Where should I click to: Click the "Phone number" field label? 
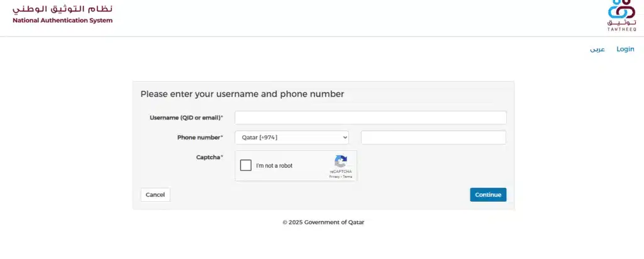coord(200,137)
